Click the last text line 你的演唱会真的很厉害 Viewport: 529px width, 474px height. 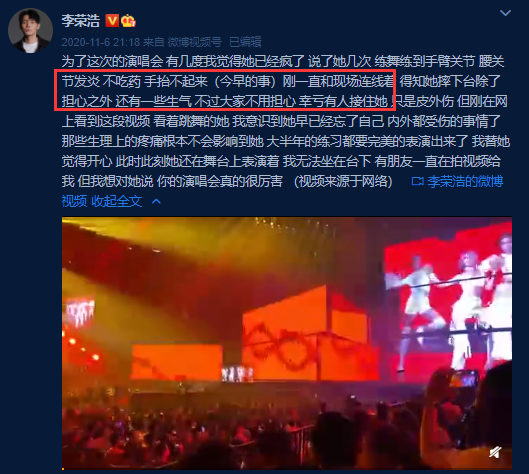[220, 182]
